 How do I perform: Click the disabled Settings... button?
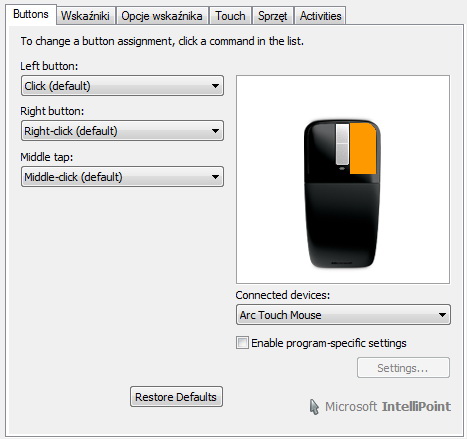click(x=403, y=368)
